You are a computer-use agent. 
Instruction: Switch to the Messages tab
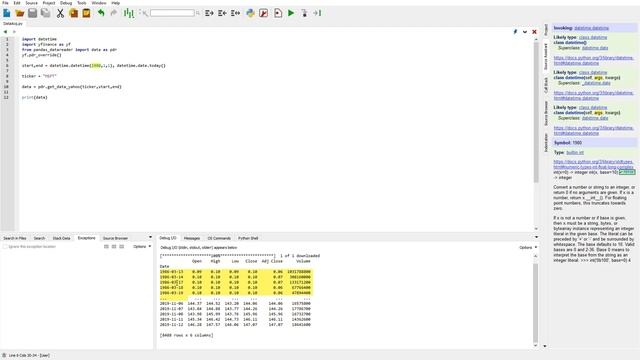(192, 238)
